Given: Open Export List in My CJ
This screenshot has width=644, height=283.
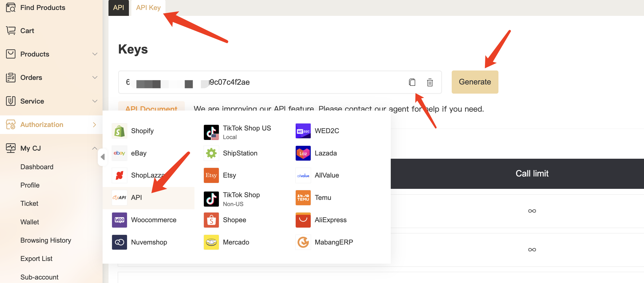Looking at the screenshot, I should click(36, 259).
